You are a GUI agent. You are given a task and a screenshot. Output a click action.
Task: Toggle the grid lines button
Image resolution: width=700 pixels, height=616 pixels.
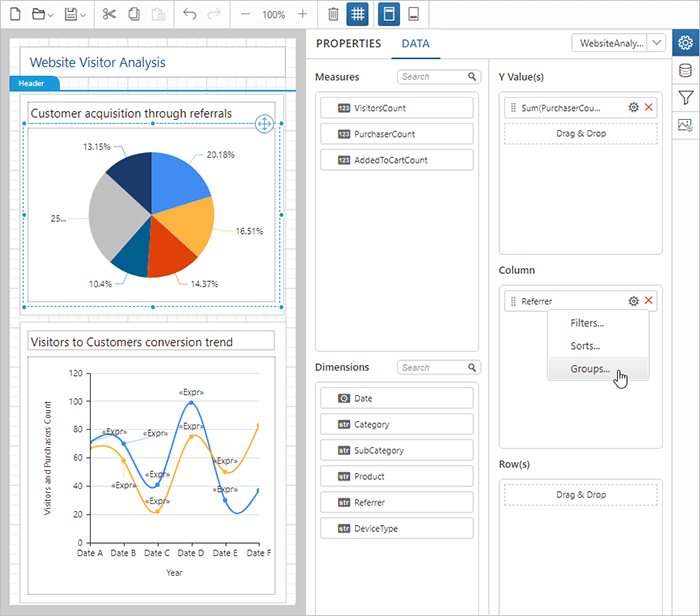click(358, 14)
